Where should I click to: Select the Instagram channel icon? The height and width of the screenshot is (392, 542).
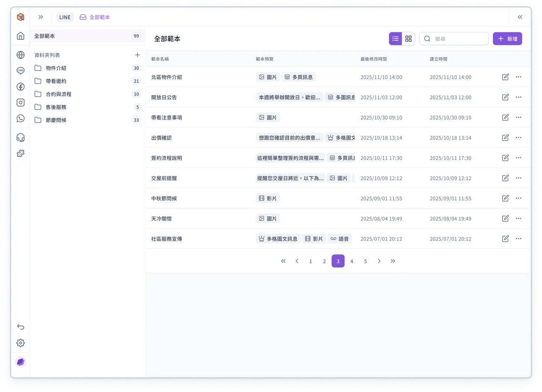[20, 102]
